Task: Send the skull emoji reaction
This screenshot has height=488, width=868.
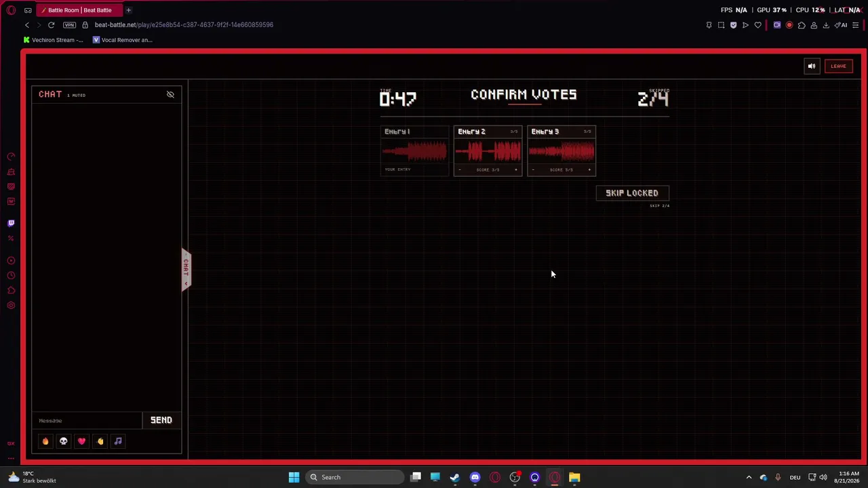Action: (64, 441)
